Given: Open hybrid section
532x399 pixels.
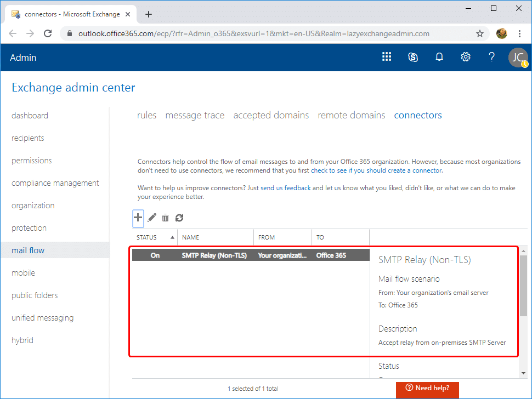Looking at the screenshot, I should coord(22,340).
